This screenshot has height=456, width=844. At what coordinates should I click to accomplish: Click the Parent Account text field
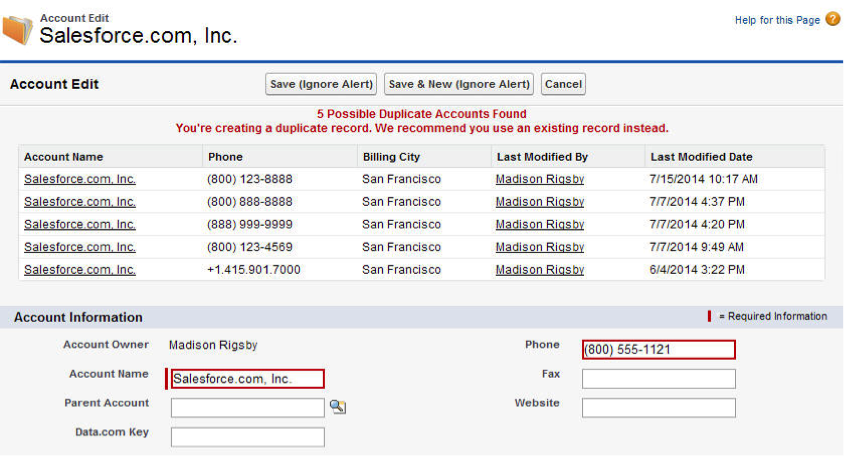click(247, 407)
